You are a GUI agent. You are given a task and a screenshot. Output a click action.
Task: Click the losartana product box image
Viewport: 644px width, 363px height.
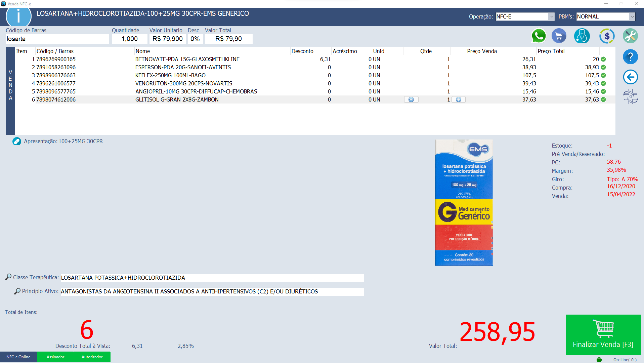tap(464, 203)
